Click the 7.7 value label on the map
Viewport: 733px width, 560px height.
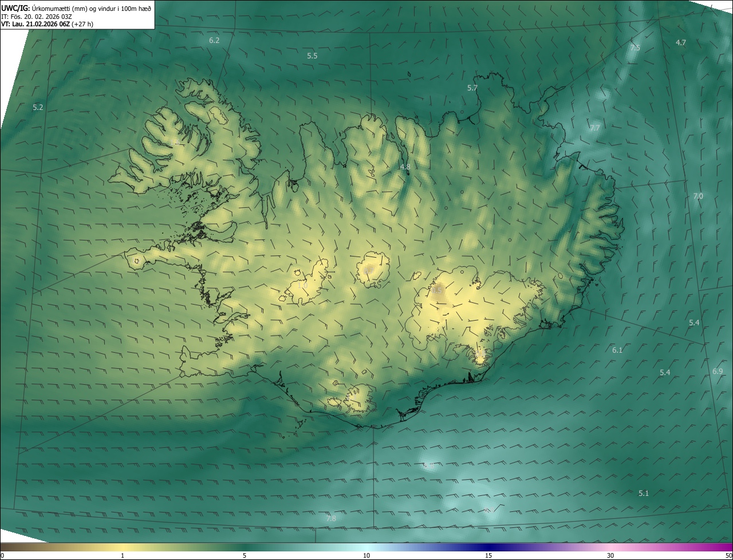click(595, 128)
